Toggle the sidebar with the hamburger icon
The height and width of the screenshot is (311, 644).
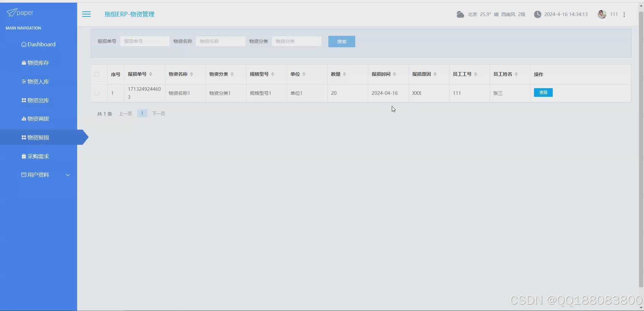(86, 14)
